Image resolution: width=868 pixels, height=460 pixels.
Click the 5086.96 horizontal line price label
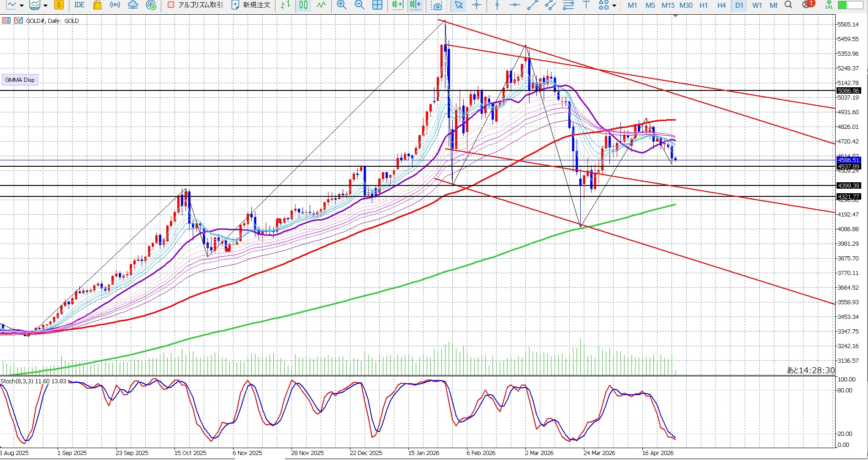click(x=848, y=90)
